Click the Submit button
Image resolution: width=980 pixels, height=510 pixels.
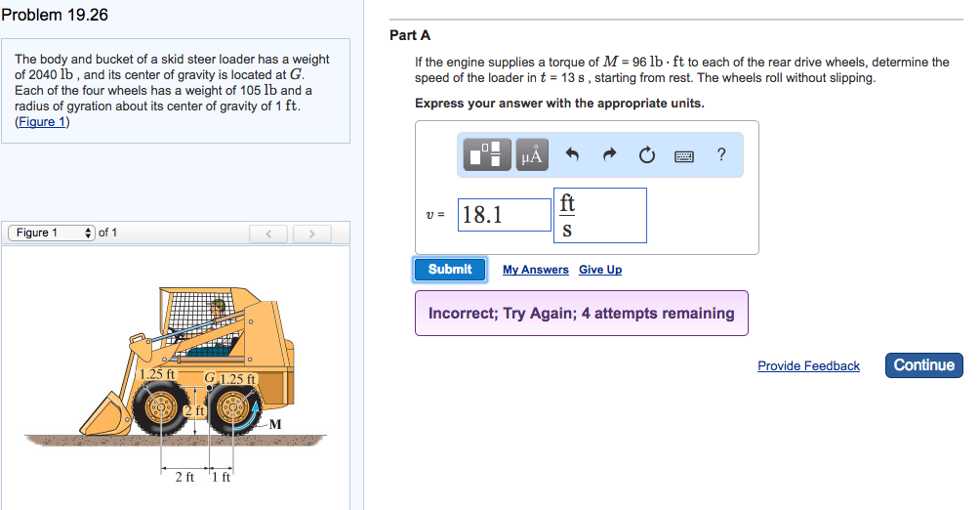pos(449,270)
